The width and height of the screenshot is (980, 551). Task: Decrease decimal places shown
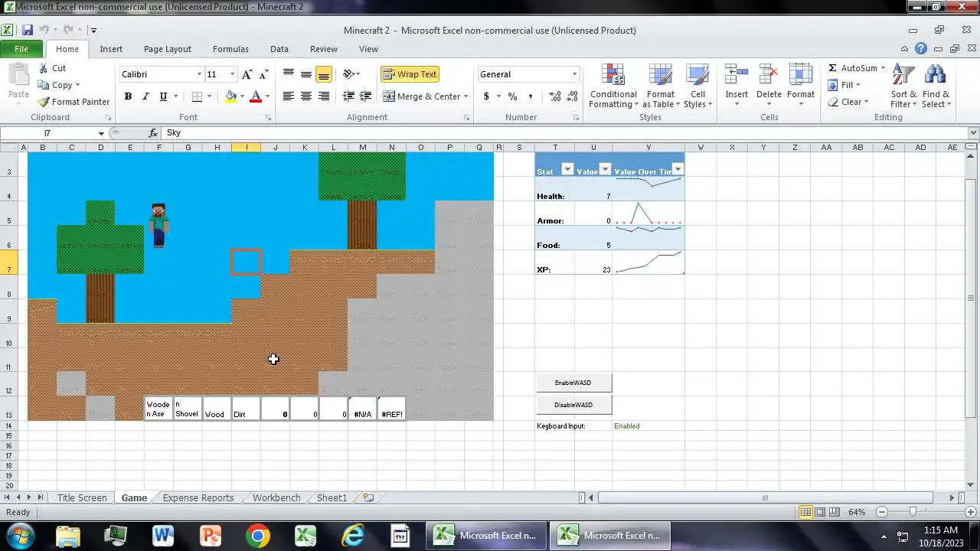[573, 96]
